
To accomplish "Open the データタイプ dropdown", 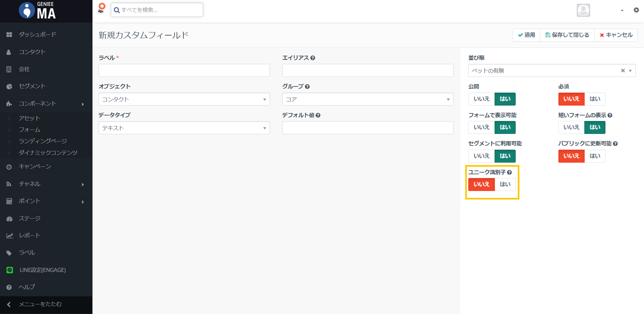I will (x=184, y=128).
